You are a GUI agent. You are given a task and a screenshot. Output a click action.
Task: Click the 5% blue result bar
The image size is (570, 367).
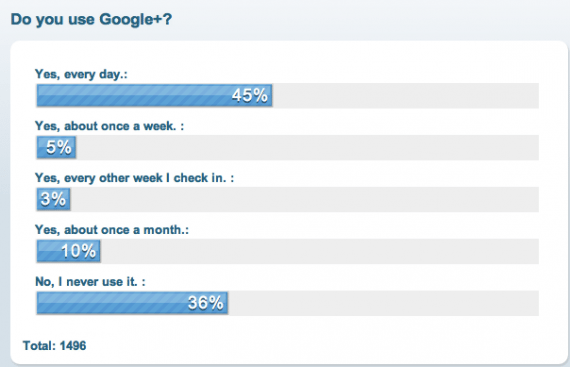[x=56, y=148]
